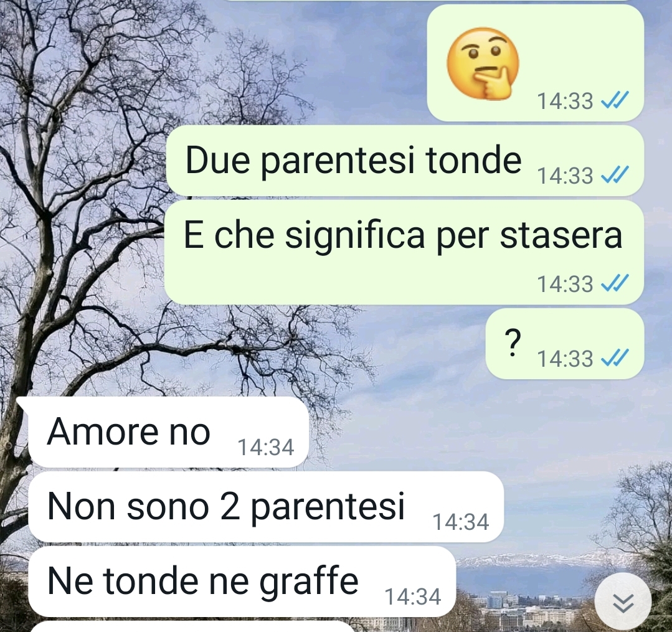Select the 'Due parentesi tonde' message
Image resolution: width=672 pixels, height=632 pixels.
pyautogui.click(x=405, y=161)
